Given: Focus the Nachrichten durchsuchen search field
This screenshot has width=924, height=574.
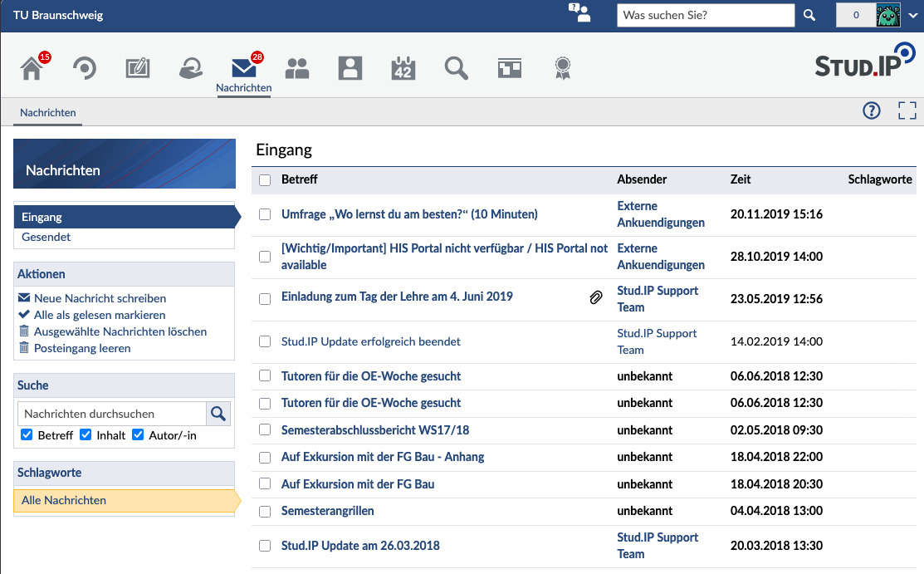Looking at the screenshot, I should [112, 414].
